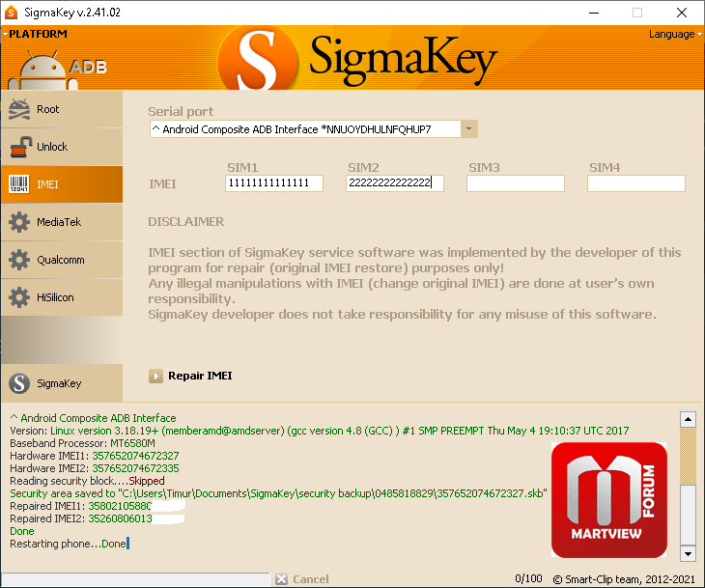705x588 pixels.
Task: Select the IMEI tab
Action: click(62, 184)
